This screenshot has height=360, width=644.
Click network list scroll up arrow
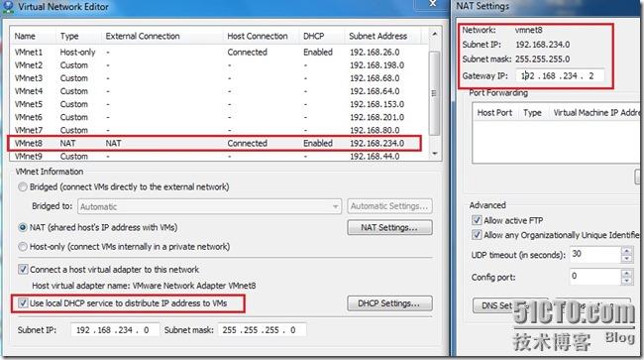tap(435, 35)
